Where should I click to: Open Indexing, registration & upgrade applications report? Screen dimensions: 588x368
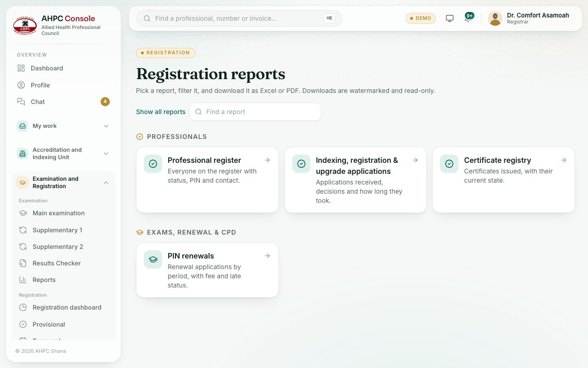(x=356, y=180)
